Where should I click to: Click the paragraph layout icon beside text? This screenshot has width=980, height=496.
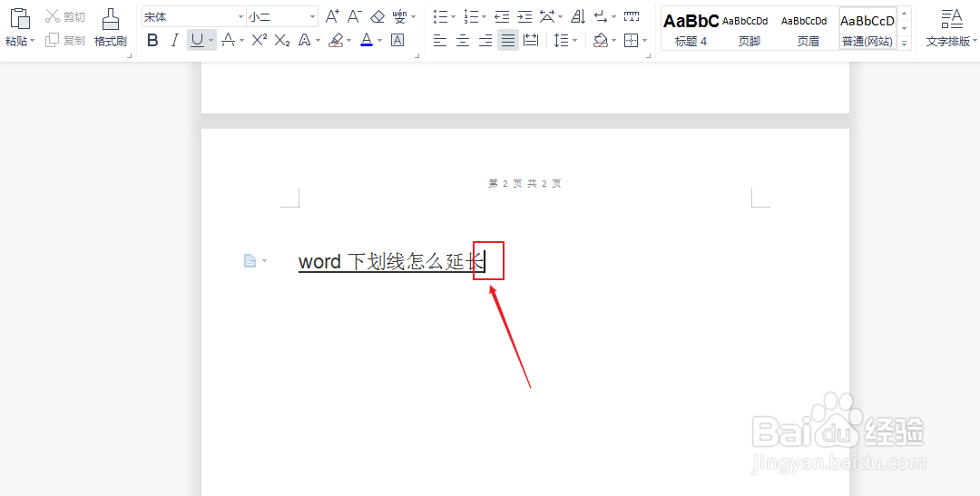point(250,261)
